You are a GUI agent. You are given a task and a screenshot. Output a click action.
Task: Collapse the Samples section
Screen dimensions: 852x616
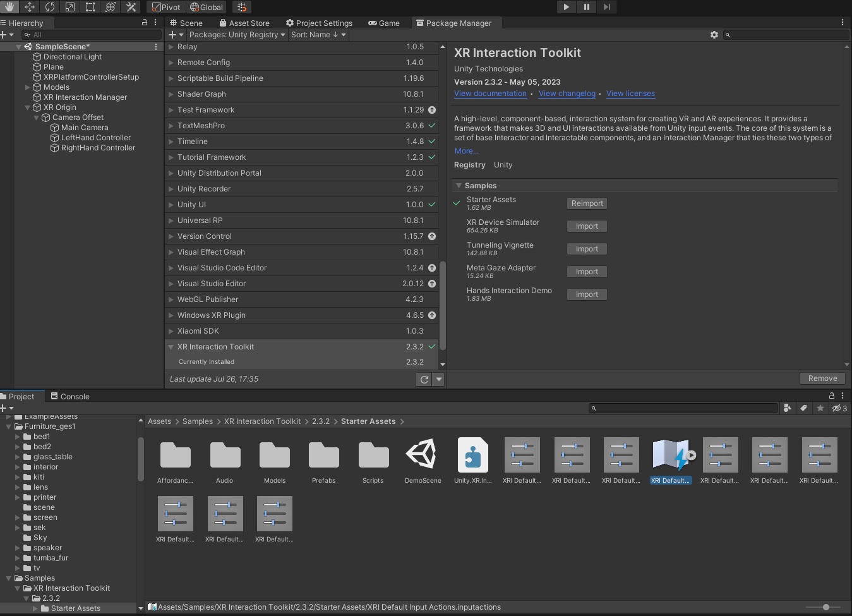click(459, 186)
